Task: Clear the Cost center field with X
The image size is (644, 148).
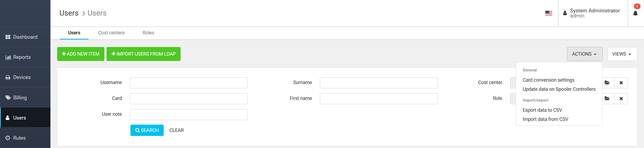Action: coord(621,83)
